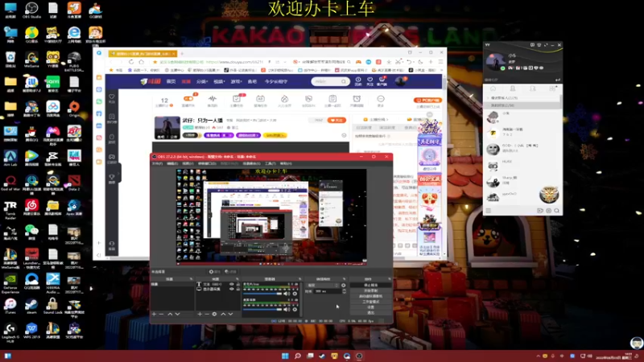Viewport: 644px width, 362px height.
Task: Adjust desktop audio volume slider
Action: coord(262,294)
